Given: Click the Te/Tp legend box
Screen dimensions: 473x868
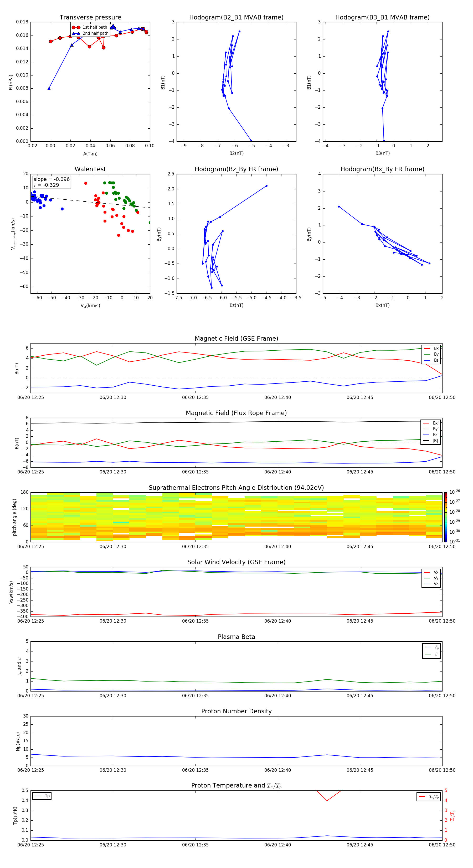Looking at the screenshot, I should click(429, 796).
